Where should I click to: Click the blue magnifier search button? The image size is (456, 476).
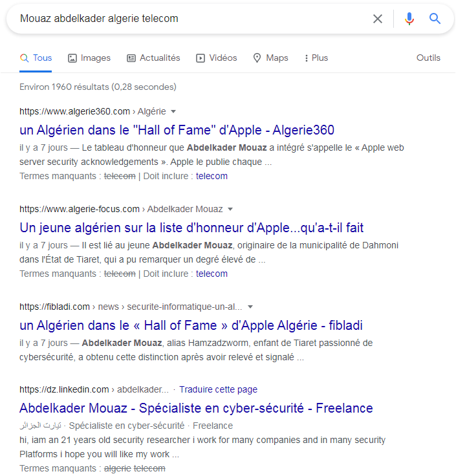(x=435, y=19)
